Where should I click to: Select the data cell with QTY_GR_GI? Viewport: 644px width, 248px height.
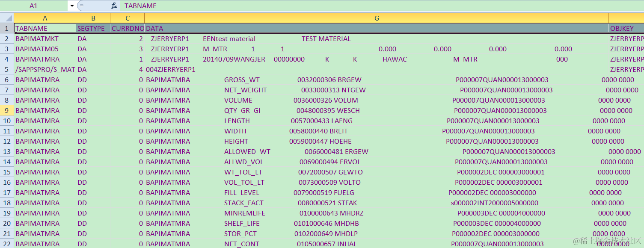pyautogui.click(x=377, y=110)
